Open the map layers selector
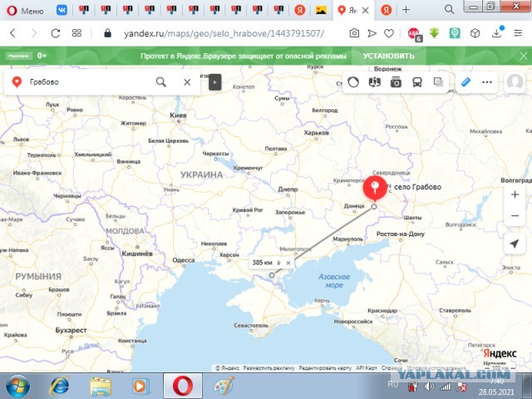Screen dimensions: 532x399 pyautogui.click(x=438, y=82)
